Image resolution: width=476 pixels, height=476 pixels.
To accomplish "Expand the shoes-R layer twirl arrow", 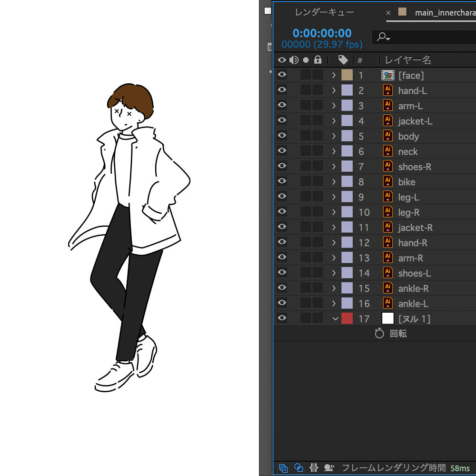I will pos(334,167).
